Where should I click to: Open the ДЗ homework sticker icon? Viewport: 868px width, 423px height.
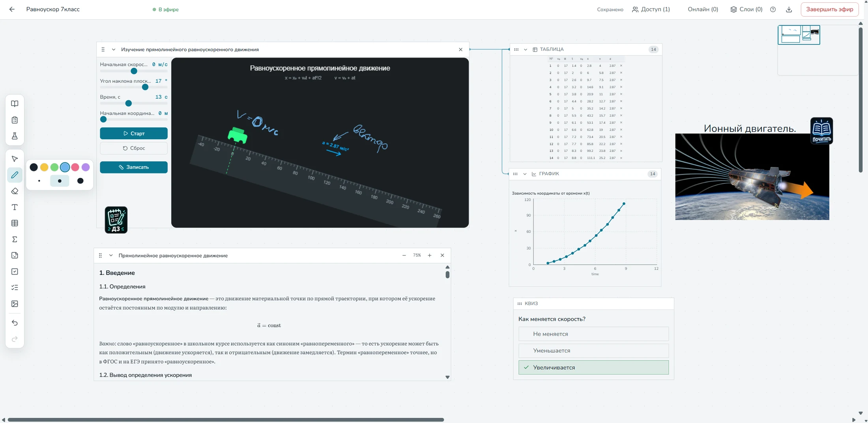[x=116, y=220]
